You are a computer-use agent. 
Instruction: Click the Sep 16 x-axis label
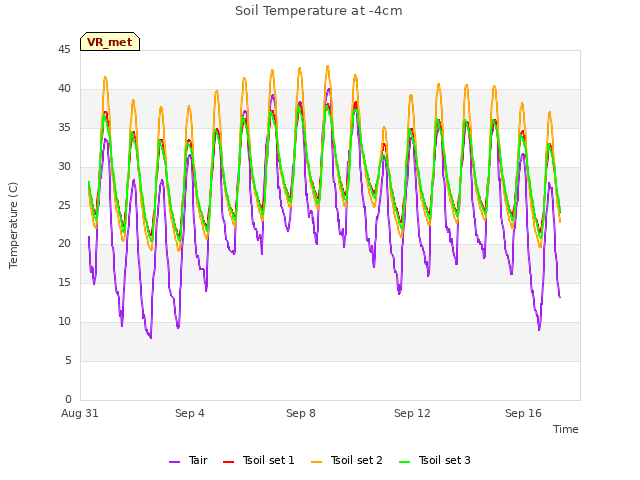tap(523, 413)
